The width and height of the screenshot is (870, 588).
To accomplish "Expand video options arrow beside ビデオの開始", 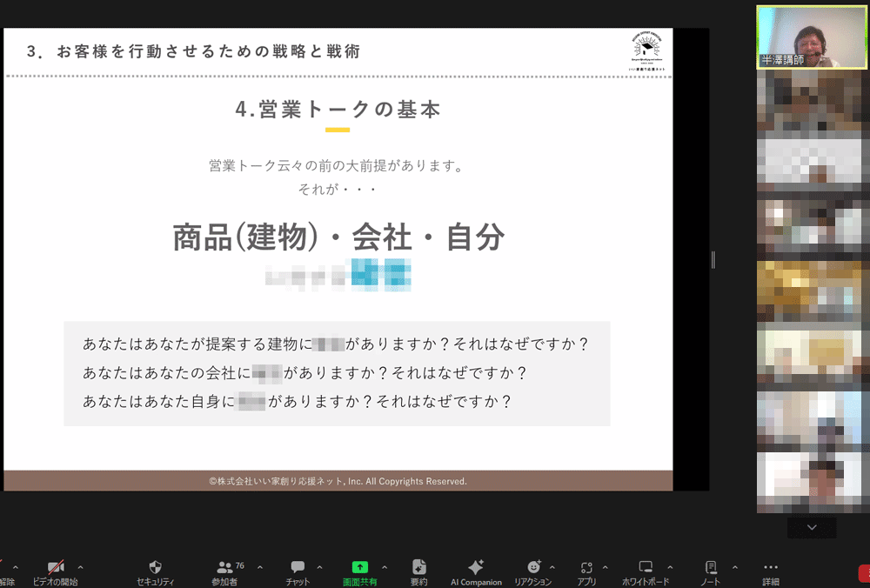I will [81, 567].
